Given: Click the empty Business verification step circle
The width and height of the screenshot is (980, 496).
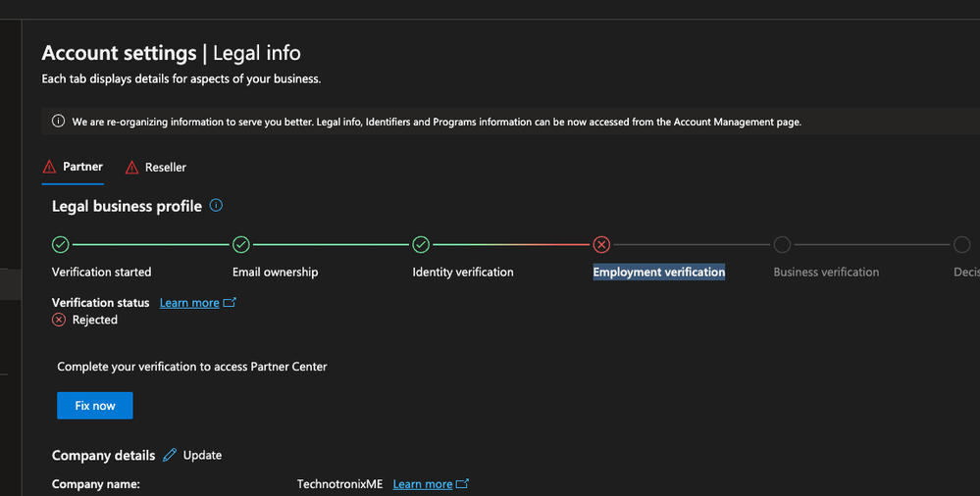Looking at the screenshot, I should (x=782, y=244).
